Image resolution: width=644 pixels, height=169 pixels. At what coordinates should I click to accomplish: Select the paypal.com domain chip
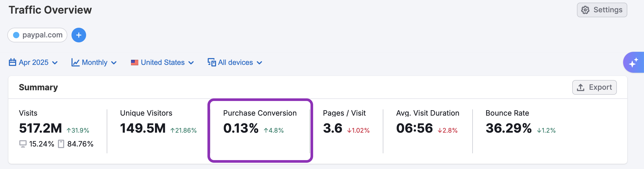42,35
